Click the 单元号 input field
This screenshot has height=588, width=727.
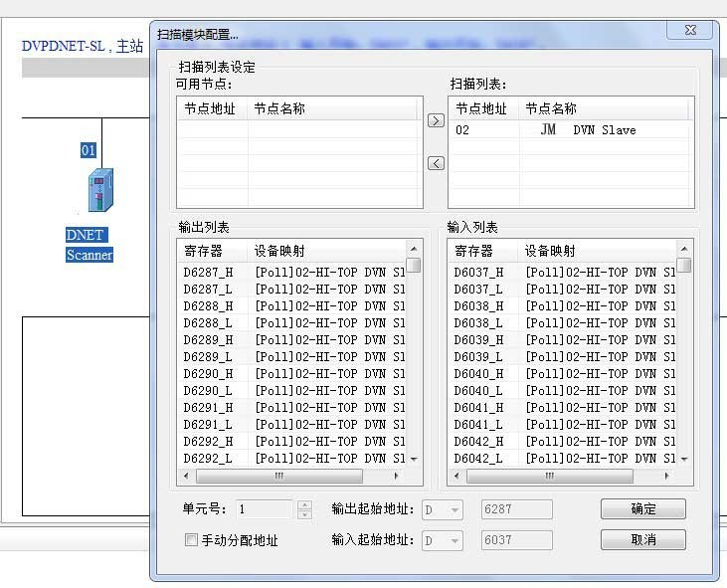click(x=264, y=509)
